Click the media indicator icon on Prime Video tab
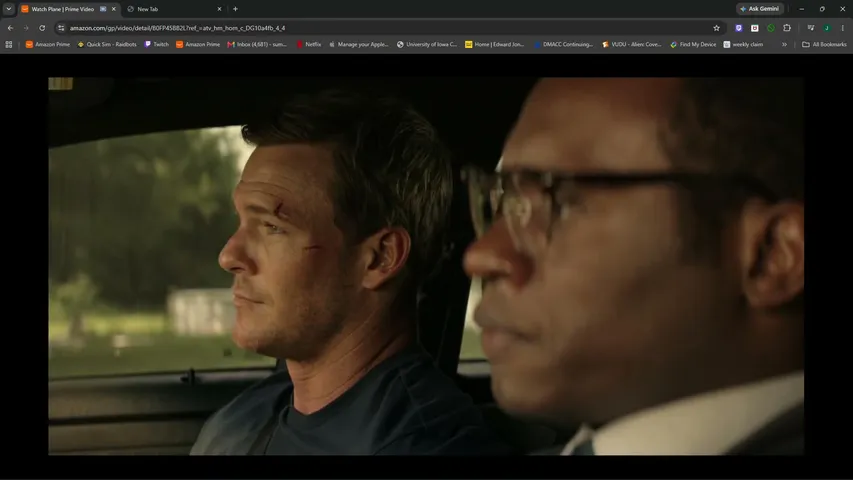Screen dimensions: 853x480 point(103,9)
